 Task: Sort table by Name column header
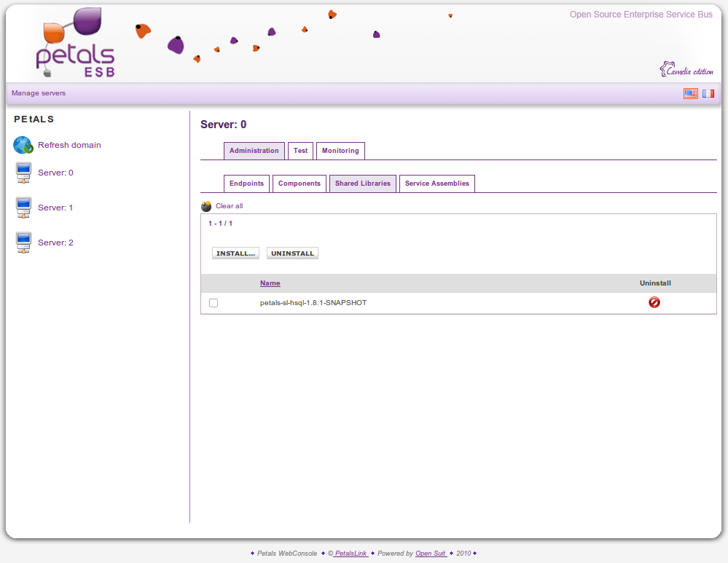click(x=270, y=283)
